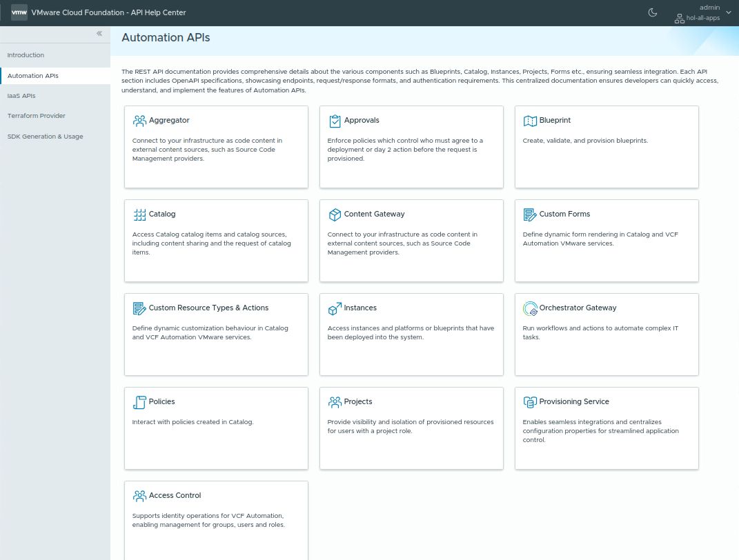Open SDK Generation & Usage

45,137
